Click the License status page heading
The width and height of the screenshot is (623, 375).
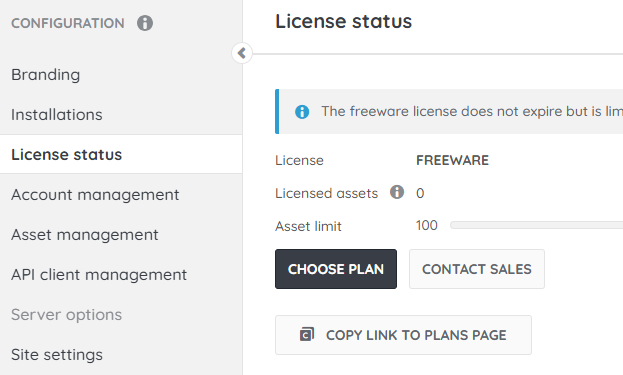click(x=344, y=21)
